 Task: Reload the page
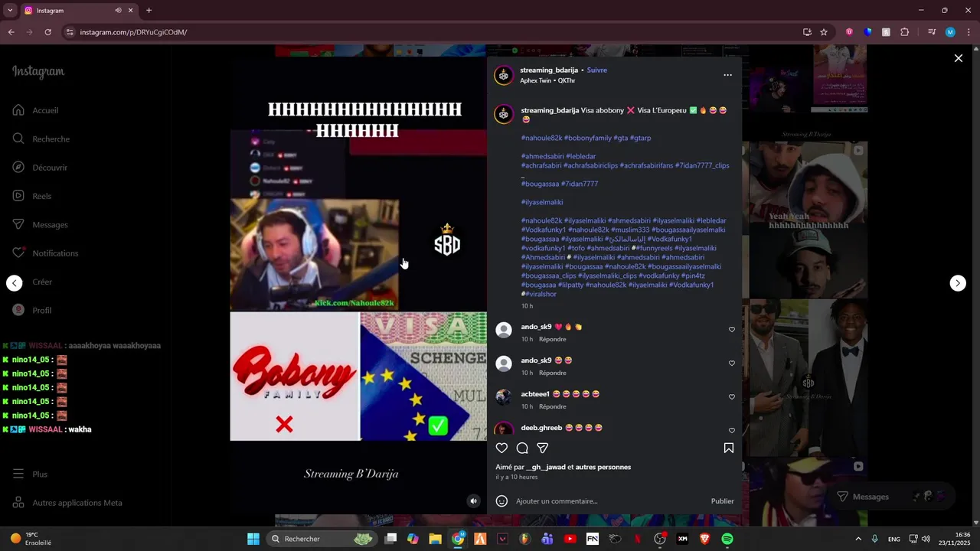point(47,32)
